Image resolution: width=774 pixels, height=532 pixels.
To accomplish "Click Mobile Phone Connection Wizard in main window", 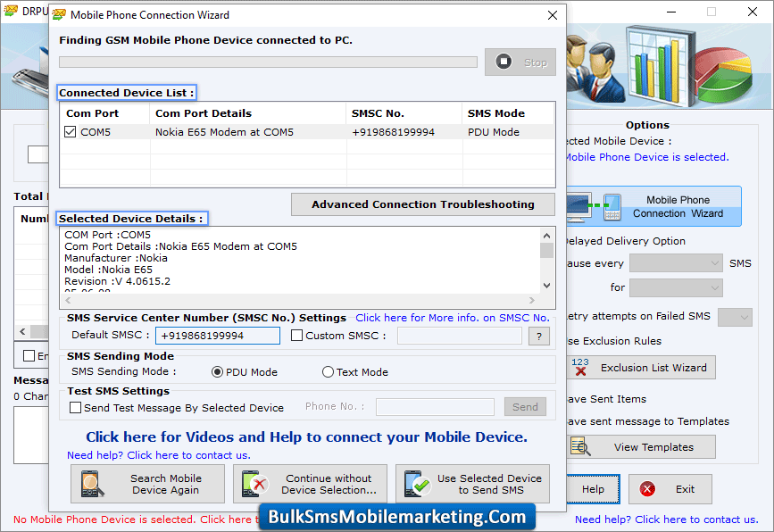I will [x=653, y=206].
